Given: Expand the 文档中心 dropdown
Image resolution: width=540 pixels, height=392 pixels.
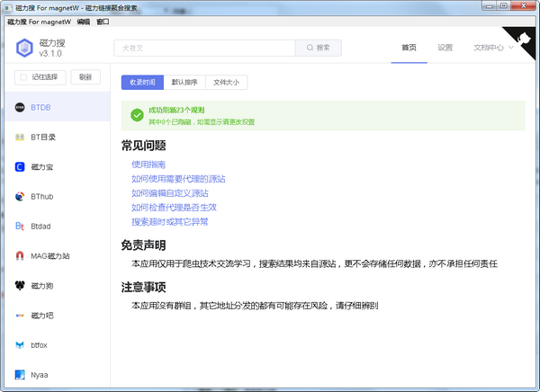Looking at the screenshot, I should [493, 48].
